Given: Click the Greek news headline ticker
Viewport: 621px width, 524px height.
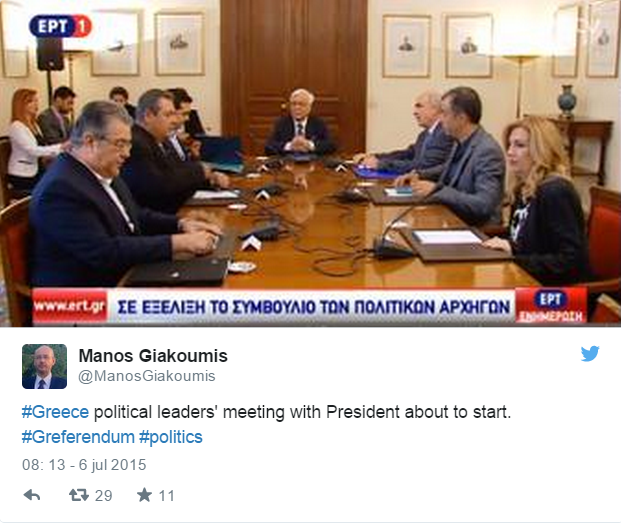Looking at the screenshot, I should click(x=313, y=307).
